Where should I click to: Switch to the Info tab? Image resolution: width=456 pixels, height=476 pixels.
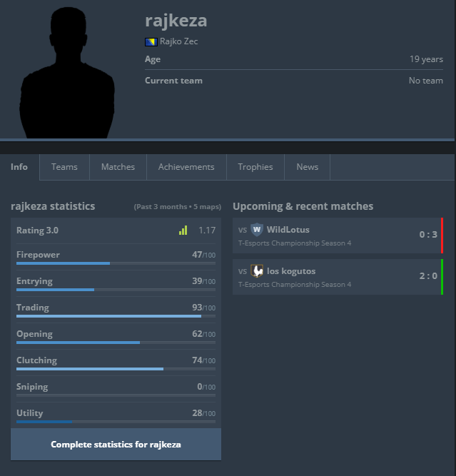tap(19, 167)
